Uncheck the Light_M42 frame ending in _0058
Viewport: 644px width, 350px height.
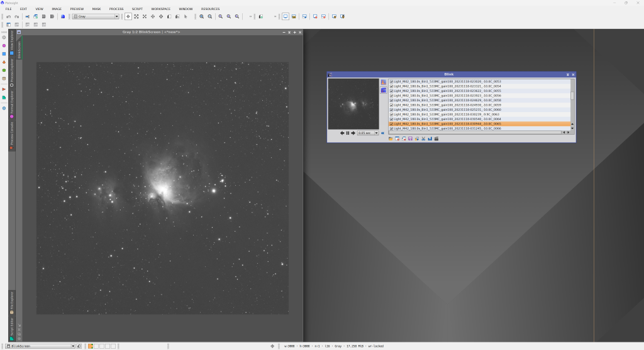pyautogui.click(x=391, y=100)
